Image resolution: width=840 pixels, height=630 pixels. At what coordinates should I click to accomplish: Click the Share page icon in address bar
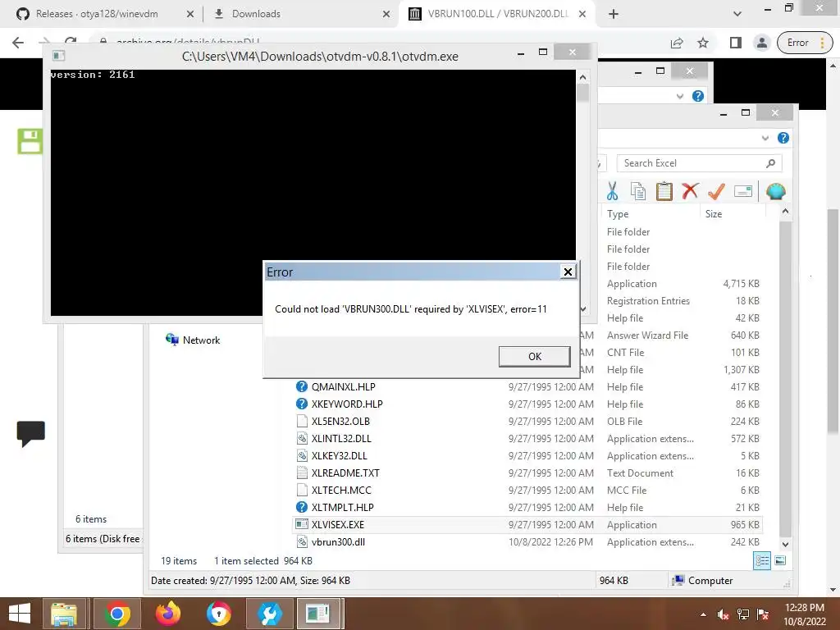point(677,43)
